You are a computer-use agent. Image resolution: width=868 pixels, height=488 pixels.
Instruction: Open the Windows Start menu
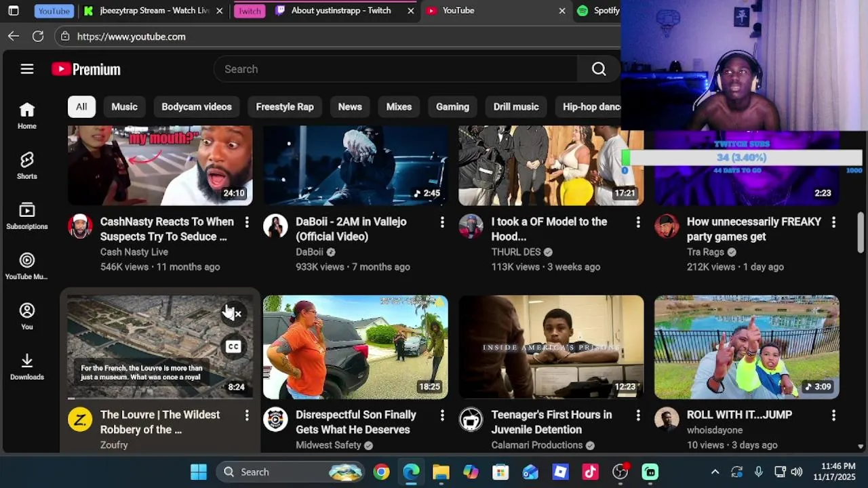(199, 472)
